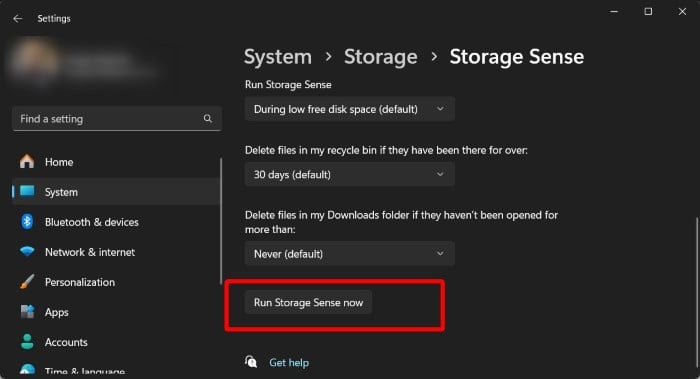Image resolution: width=700 pixels, height=379 pixels.
Task: Click the Personalization paintbrush icon
Action: coord(27,282)
